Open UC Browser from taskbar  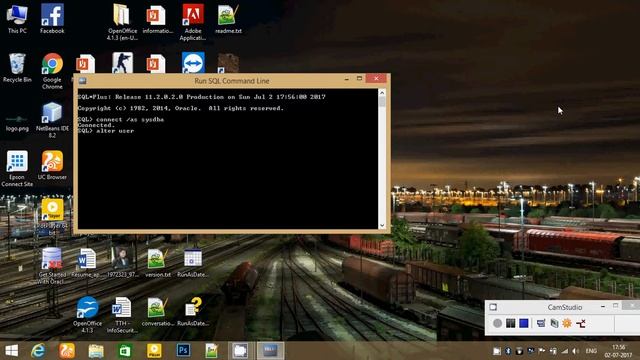tap(67, 351)
